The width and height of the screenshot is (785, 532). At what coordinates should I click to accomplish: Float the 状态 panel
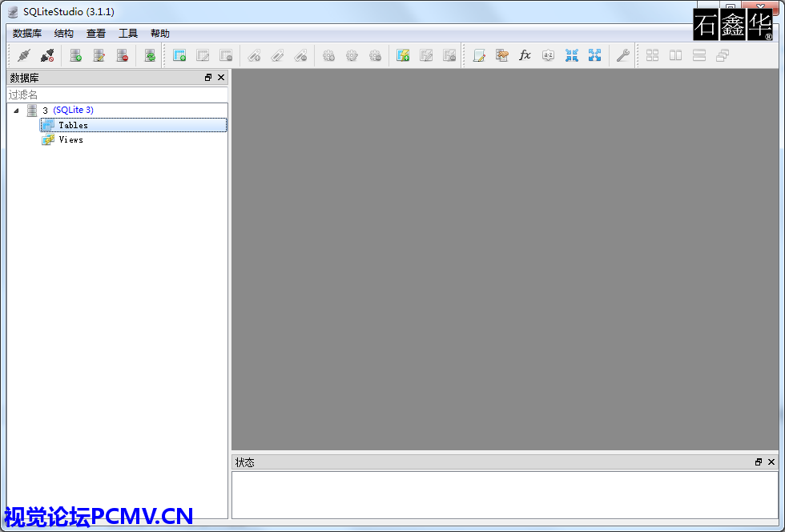pos(758,462)
